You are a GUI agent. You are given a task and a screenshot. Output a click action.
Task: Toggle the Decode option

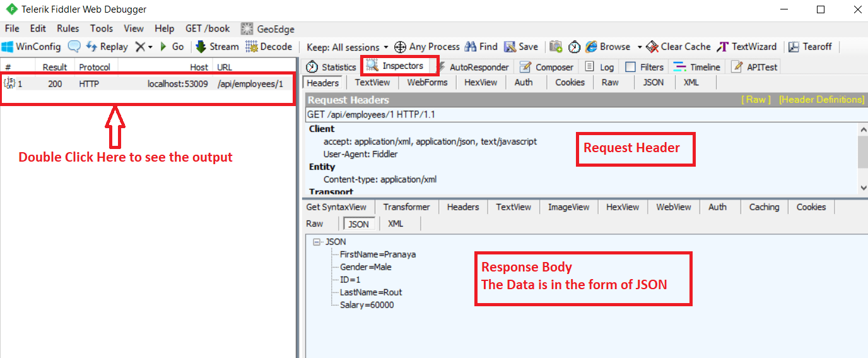(x=269, y=47)
